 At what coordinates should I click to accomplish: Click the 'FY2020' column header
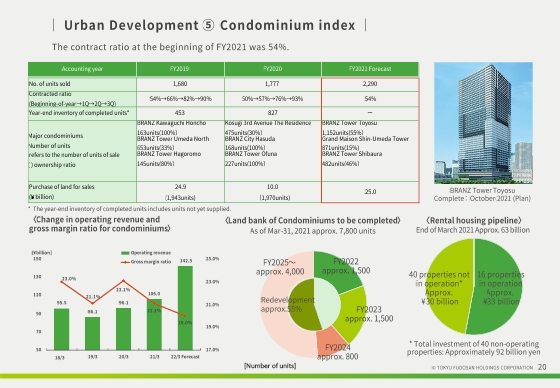point(272,69)
